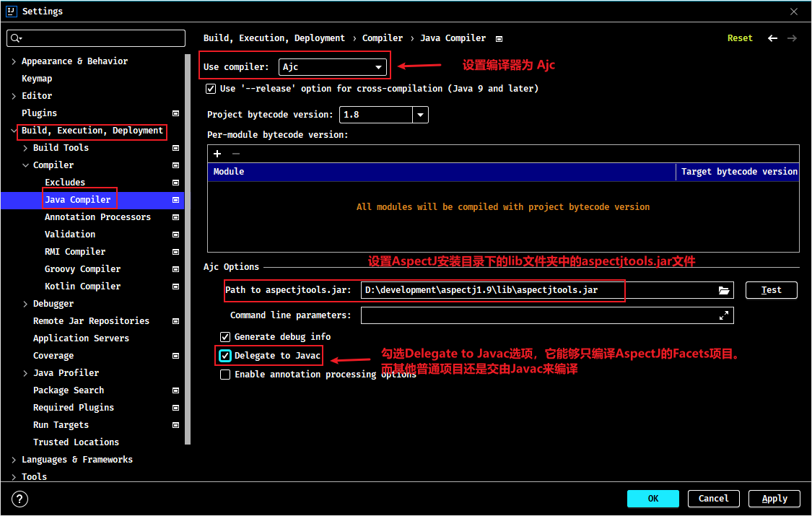Click the Reset link
The image size is (812, 516).
click(x=740, y=38)
